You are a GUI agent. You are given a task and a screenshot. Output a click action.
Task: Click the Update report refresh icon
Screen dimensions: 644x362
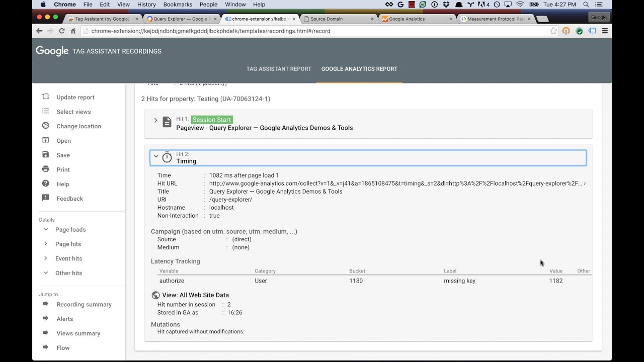pos(46,97)
